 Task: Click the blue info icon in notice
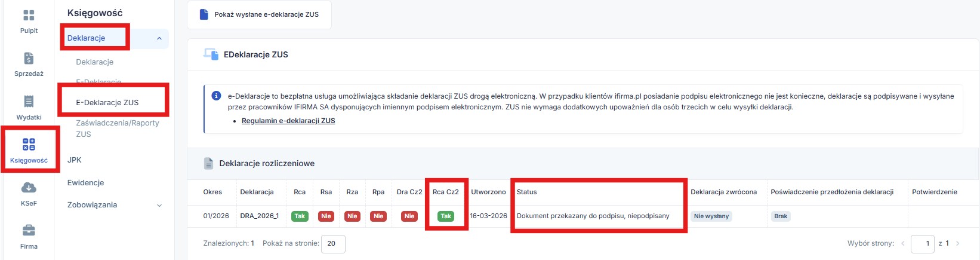tap(217, 96)
